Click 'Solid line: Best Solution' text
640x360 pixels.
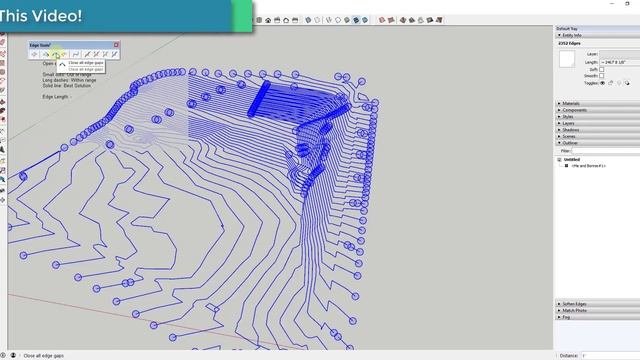coord(67,86)
